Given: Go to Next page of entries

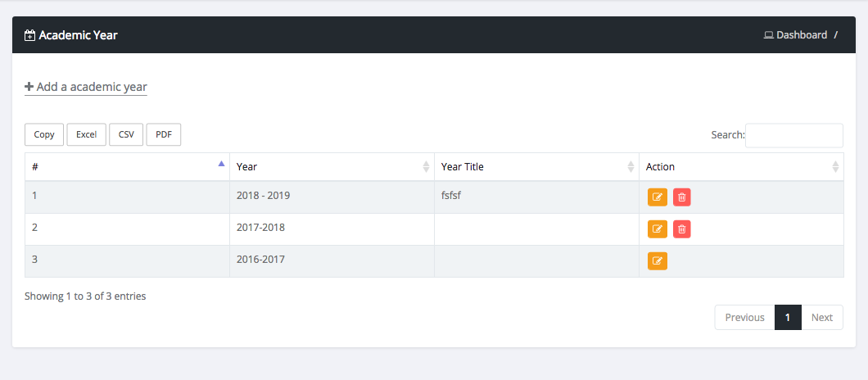Looking at the screenshot, I should click(821, 318).
